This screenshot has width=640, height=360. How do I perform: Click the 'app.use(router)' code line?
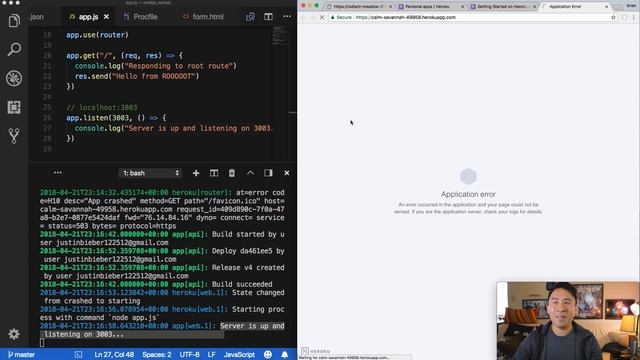click(97, 35)
